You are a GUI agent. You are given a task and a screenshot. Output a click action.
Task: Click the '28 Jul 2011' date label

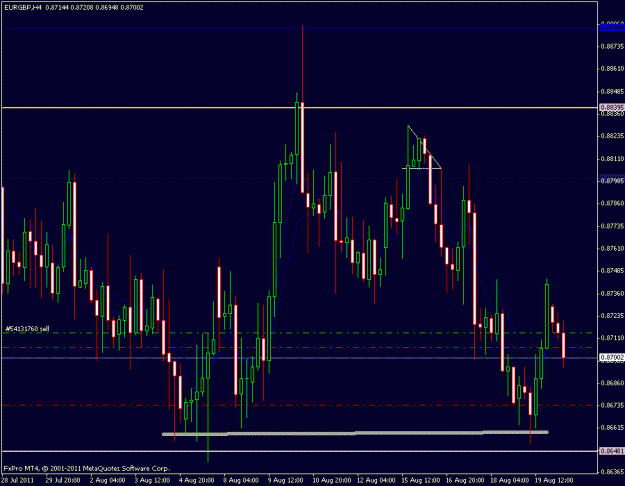[x=18, y=480]
